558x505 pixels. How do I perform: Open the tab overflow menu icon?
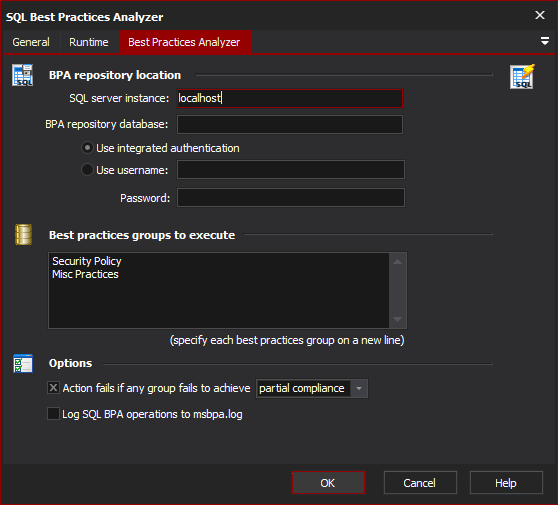click(544, 41)
